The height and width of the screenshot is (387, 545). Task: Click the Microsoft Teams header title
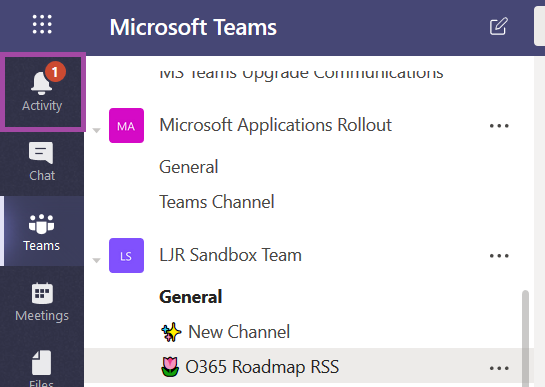(193, 27)
